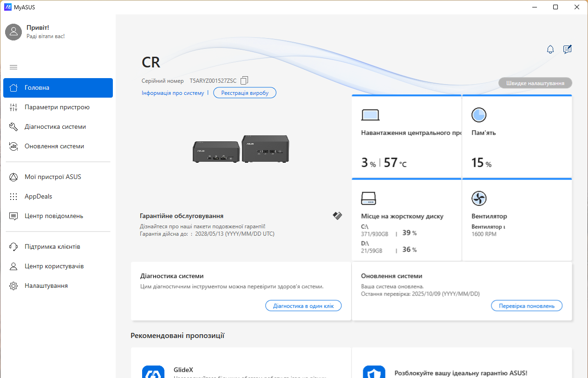Screen dimensions: 588x378
Task: Click warranty date 2028/05/13 text
Action: coord(235,234)
